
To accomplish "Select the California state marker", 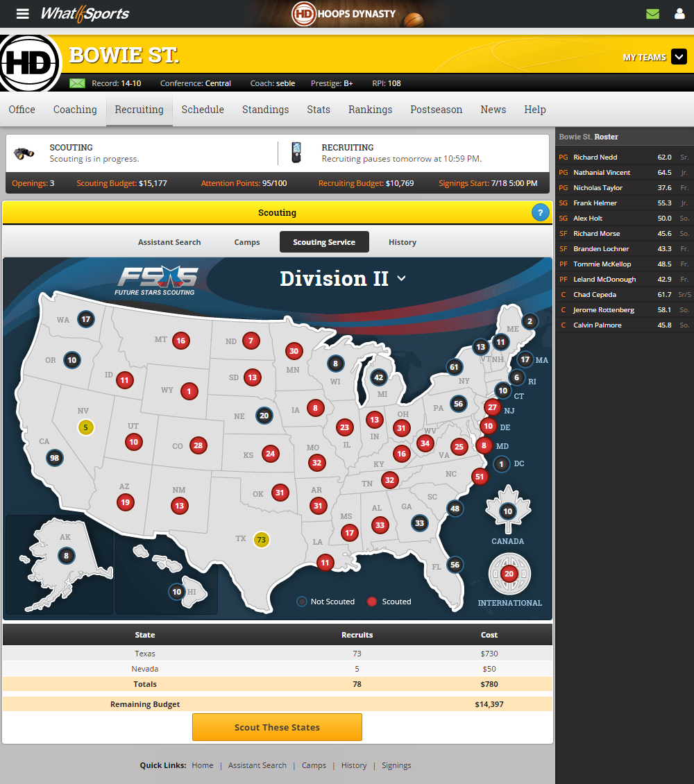I will click(x=54, y=458).
